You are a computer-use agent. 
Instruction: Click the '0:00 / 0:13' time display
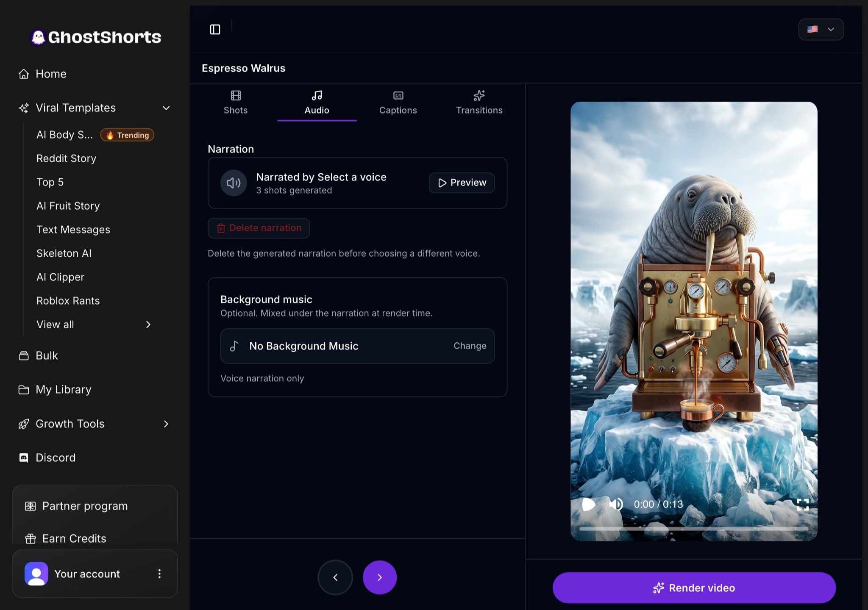point(658,505)
